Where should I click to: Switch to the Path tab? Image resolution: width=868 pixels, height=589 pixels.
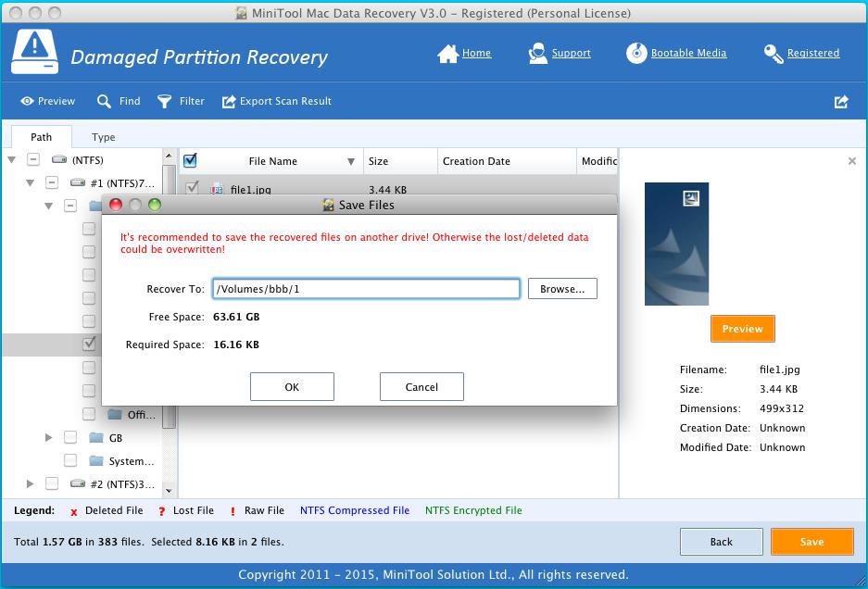coord(42,137)
